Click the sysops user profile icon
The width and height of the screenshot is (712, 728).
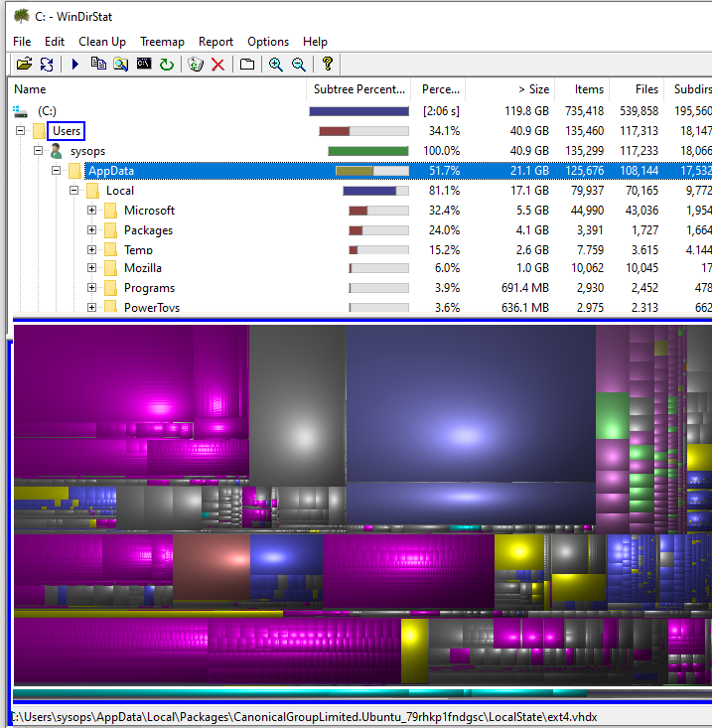pos(57,151)
